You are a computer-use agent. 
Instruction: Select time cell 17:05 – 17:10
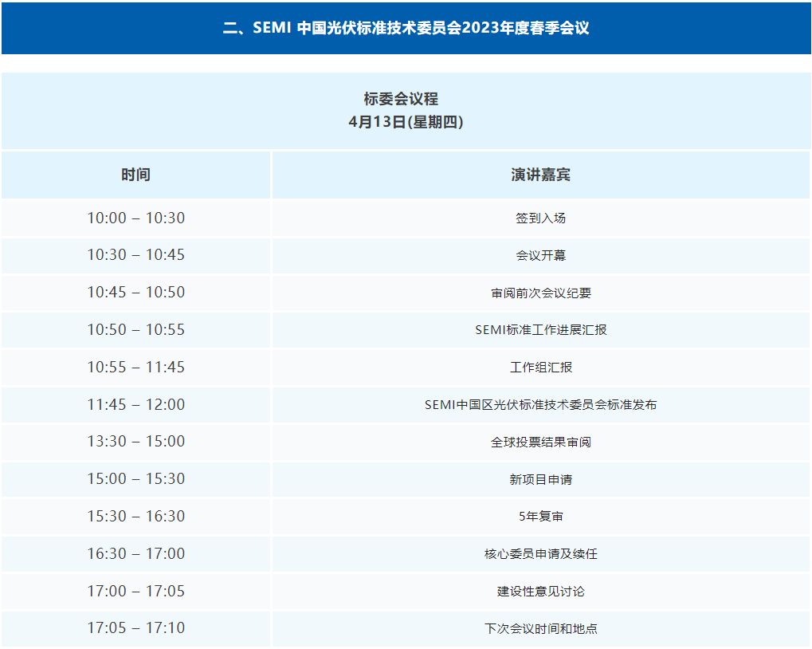(135, 628)
